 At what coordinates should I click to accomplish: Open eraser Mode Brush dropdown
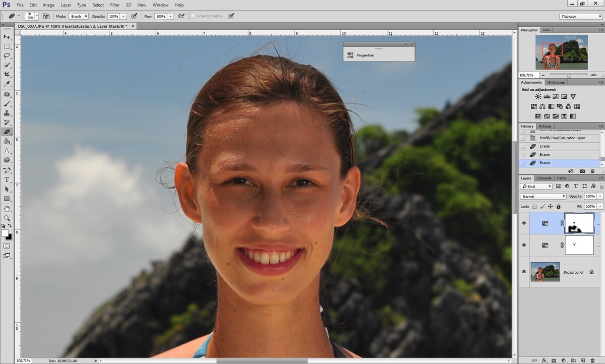[x=78, y=16]
